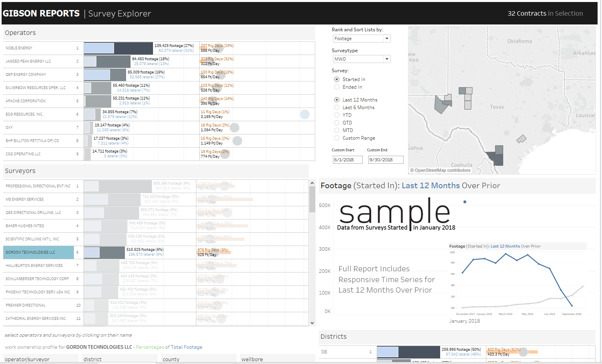Click highlighted surveyor GORDON TECHNOLOGIES LLC
Screen dimensions: 602x364
39,252
